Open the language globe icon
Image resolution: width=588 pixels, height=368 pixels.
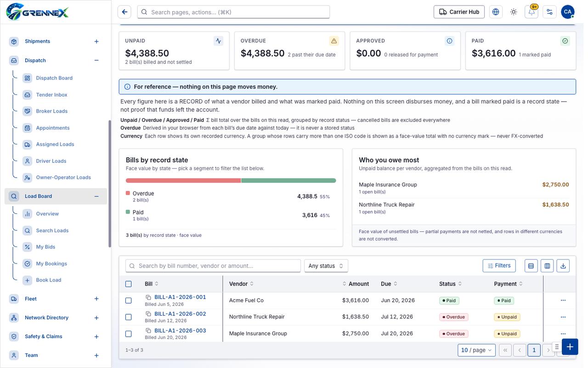pos(496,12)
